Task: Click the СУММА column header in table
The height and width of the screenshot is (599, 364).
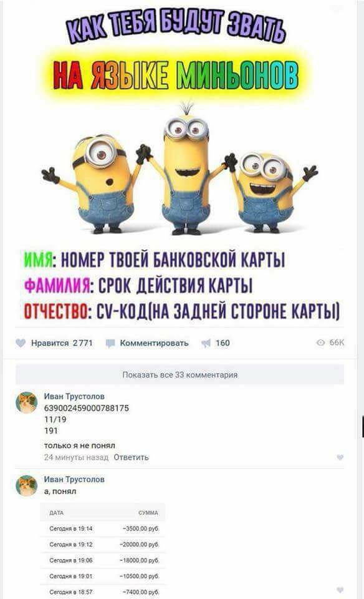Action: [x=148, y=513]
